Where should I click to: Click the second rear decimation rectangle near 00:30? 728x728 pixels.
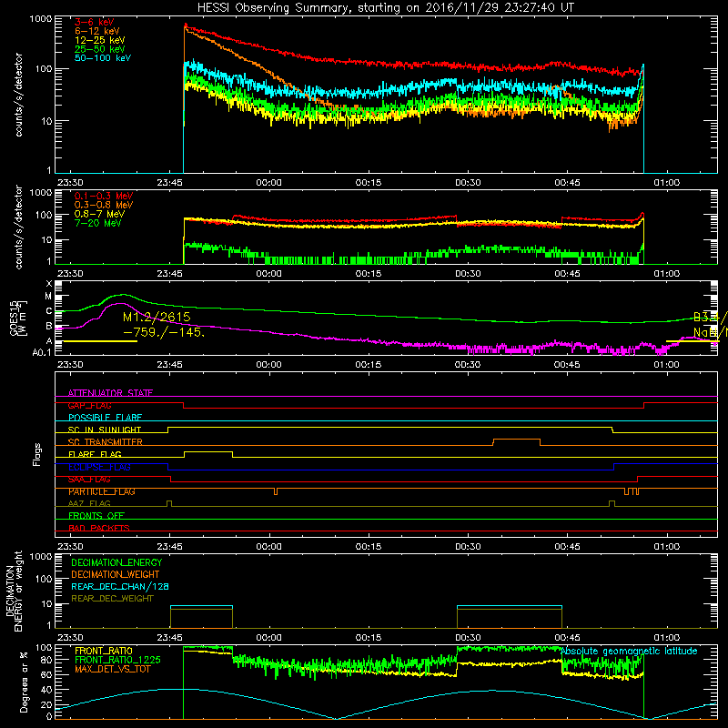pos(510,617)
